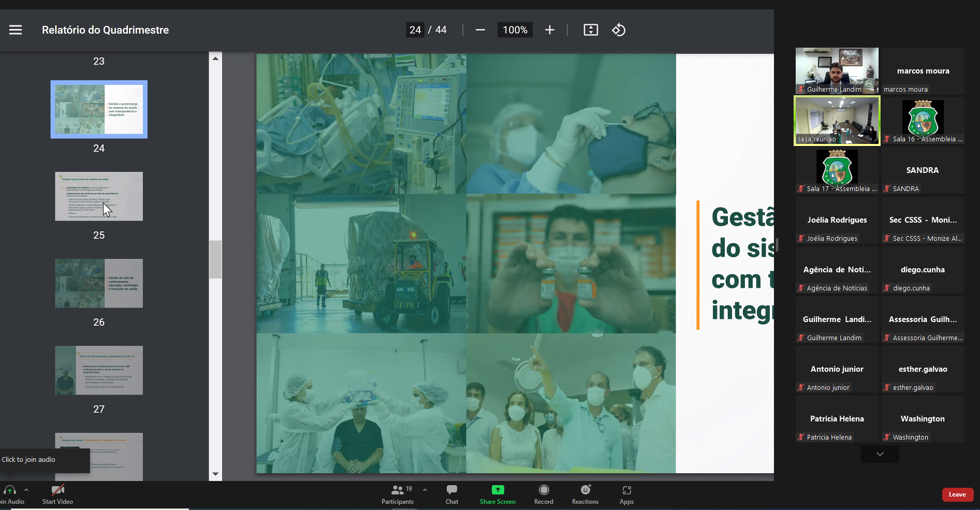Click the red Leave button
Image resolution: width=980 pixels, height=510 pixels.
point(957,494)
